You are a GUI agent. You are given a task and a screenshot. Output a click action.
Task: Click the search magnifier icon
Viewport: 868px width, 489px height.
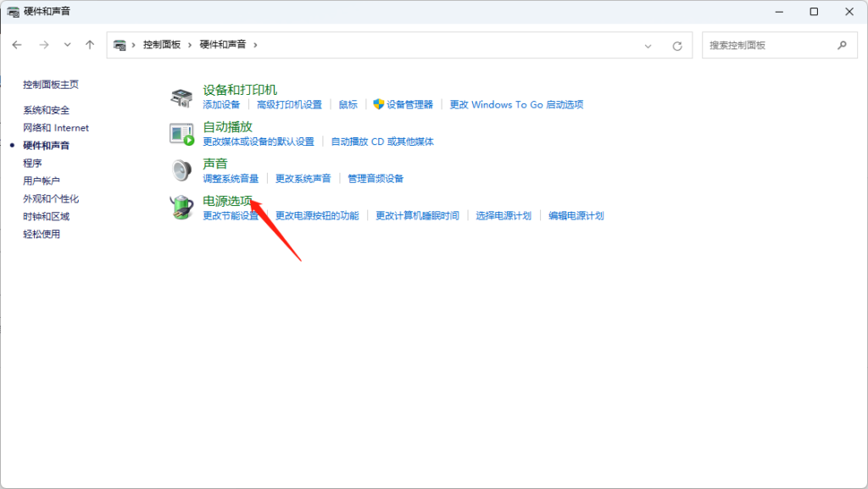point(842,45)
